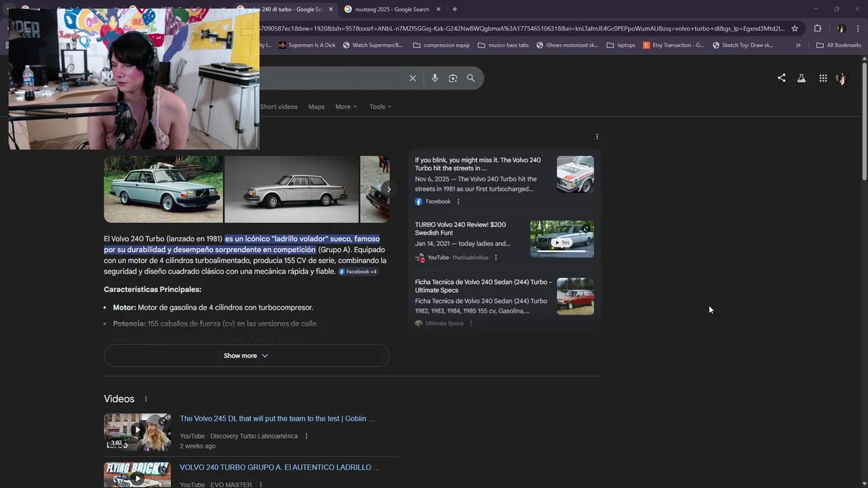Open iShoes motorized bookmark
Image resolution: width=868 pixels, height=488 pixels.
pos(567,45)
